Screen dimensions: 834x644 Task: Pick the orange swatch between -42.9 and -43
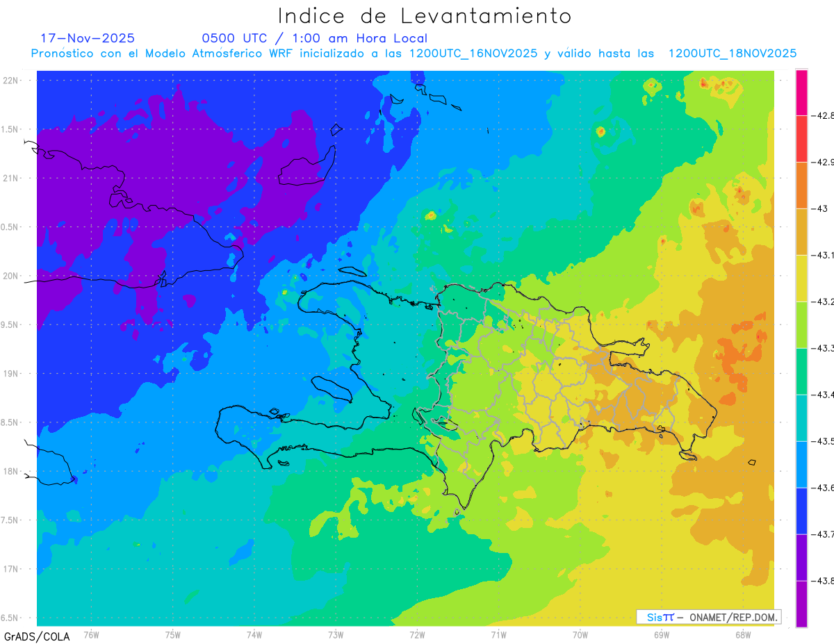point(801,185)
